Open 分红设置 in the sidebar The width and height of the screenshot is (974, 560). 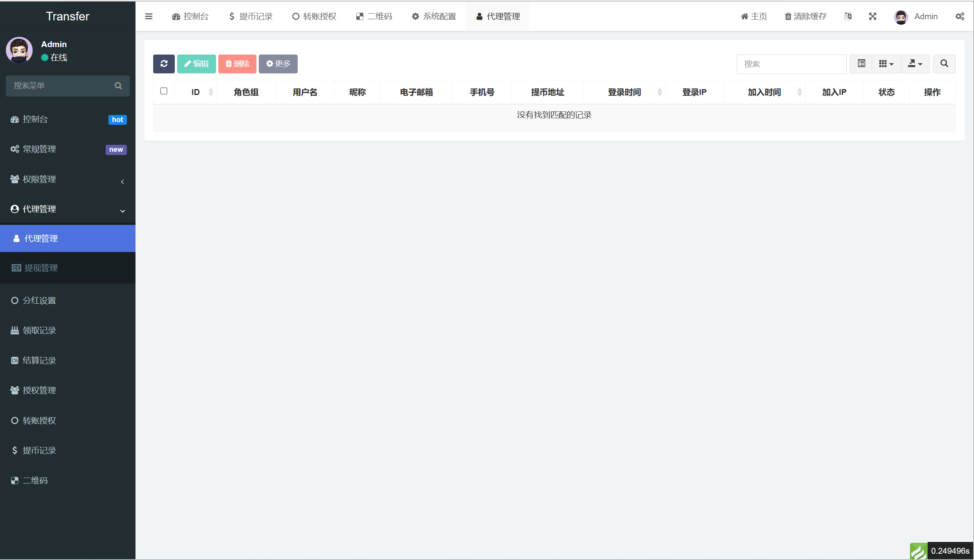point(68,301)
